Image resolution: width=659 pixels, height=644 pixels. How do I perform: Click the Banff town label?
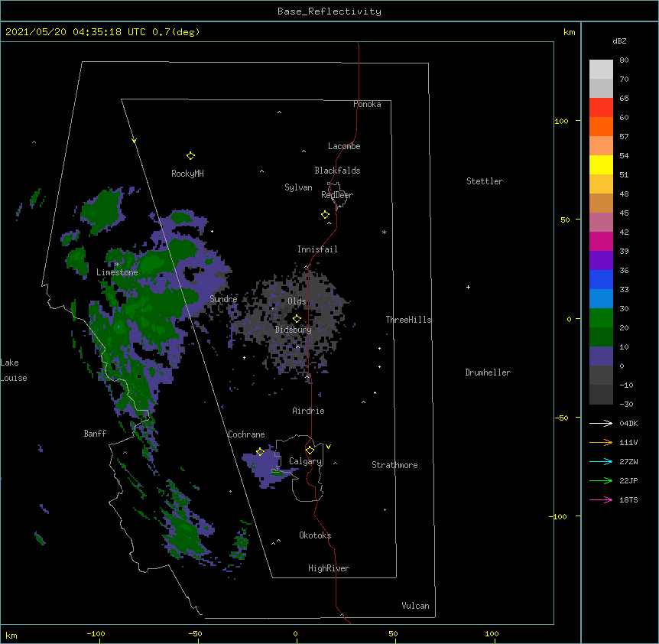(95, 434)
